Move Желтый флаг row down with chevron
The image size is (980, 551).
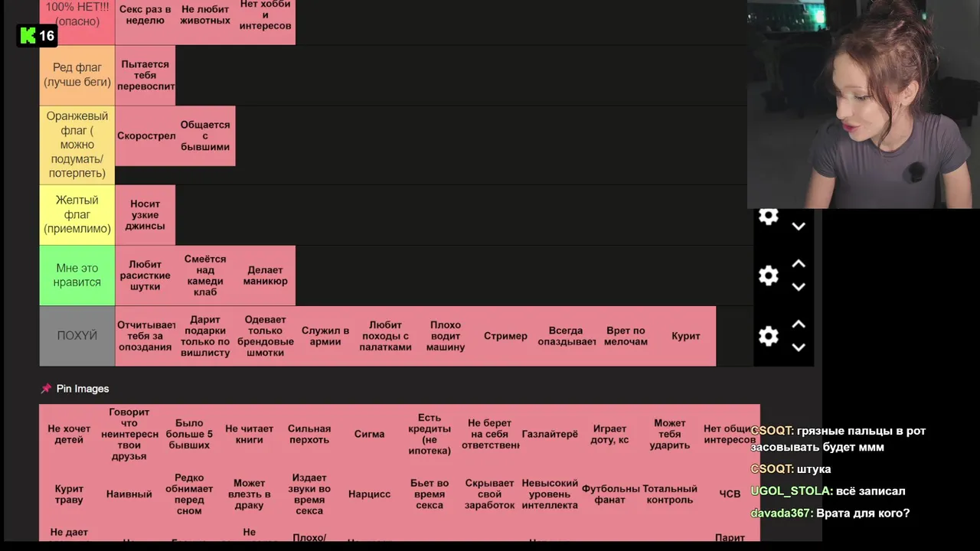pyautogui.click(x=798, y=227)
